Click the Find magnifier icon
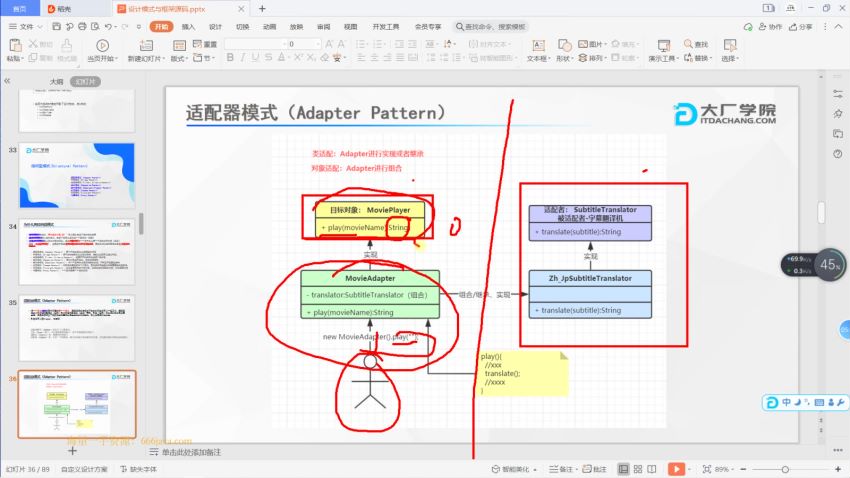Image resolution: width=850 pixels, height=478 pixels. tap(688, 44)
